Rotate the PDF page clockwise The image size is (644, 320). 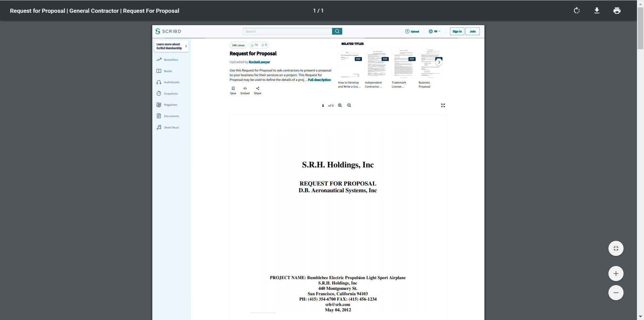coord(577,11)
